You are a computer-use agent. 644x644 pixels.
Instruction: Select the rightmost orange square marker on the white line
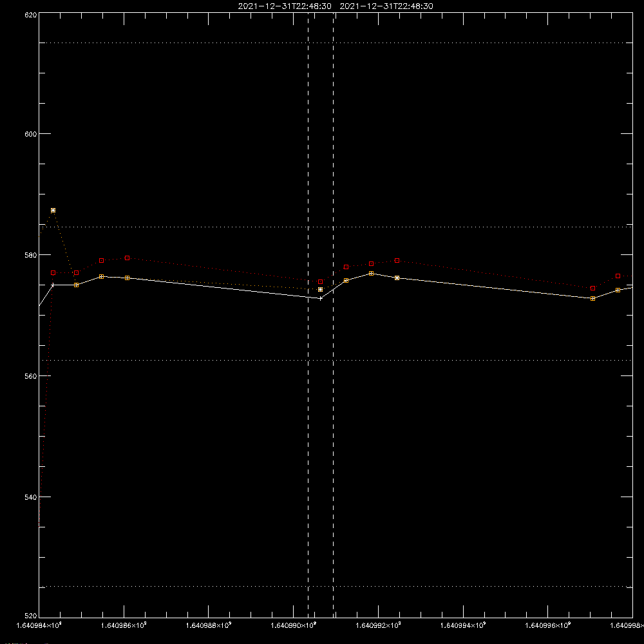coord(618,290)
